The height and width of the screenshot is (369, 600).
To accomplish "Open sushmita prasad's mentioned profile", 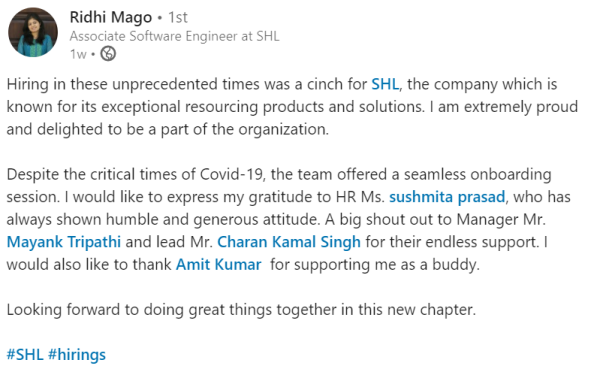I will 447,197.
